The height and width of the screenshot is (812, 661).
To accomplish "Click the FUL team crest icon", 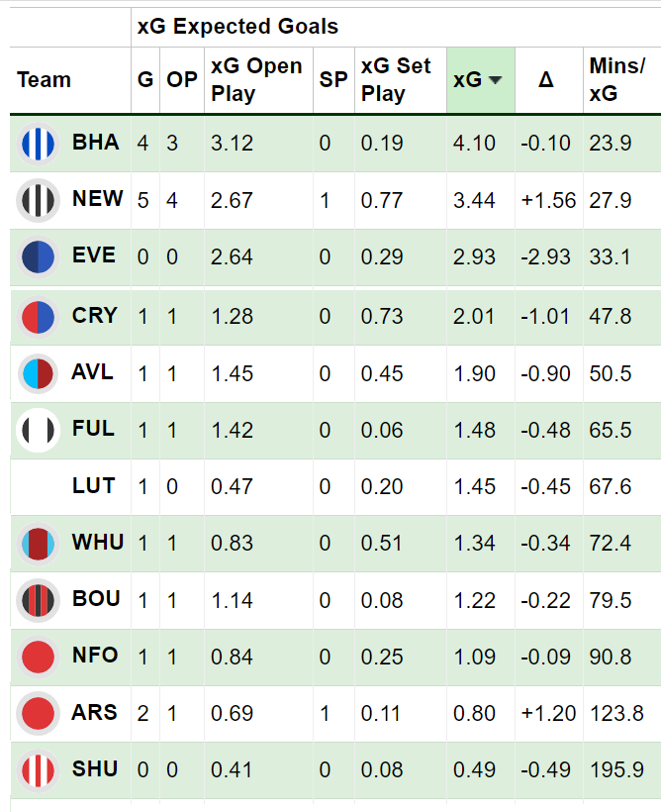I will [x=39, y=430].
